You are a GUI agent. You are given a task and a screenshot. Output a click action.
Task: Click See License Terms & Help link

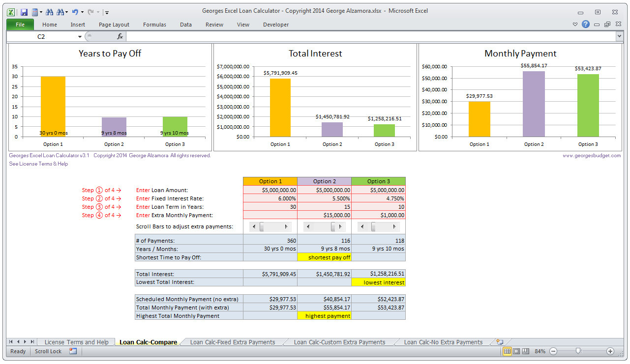pos(38,164)
